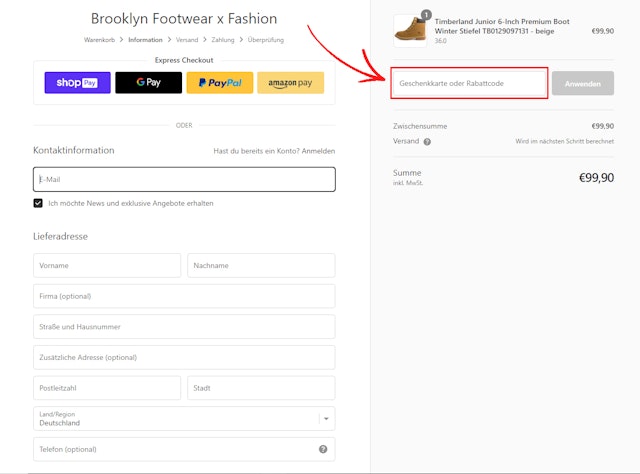
Task: Click the Shop Pay express checkout button
Action: (77, 83)
